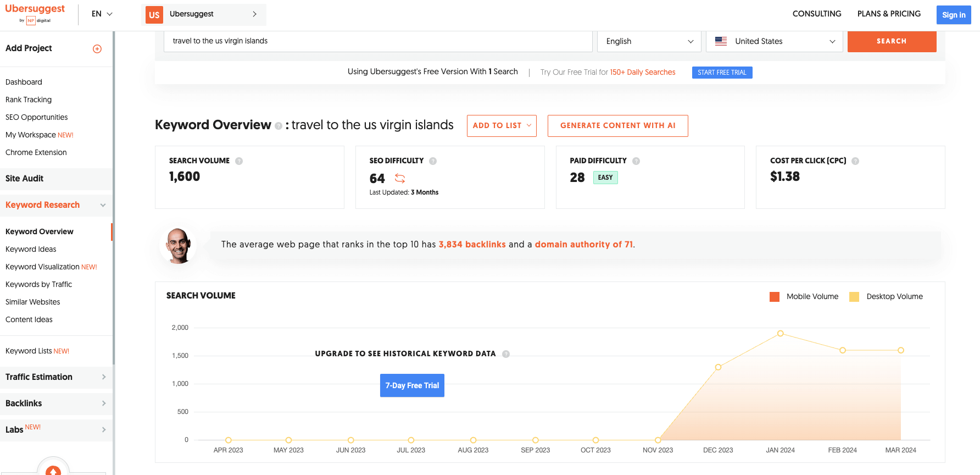Viewport: 980px width, 475px height.
Task: Click the MAR 2024 chart data point
Action: [x=901, y=350]
